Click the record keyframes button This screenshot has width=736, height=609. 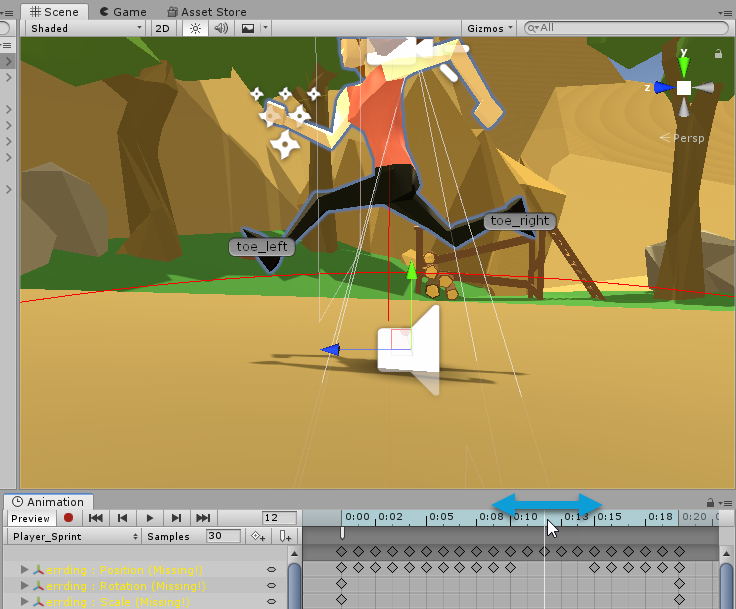(x=69, y=518)
